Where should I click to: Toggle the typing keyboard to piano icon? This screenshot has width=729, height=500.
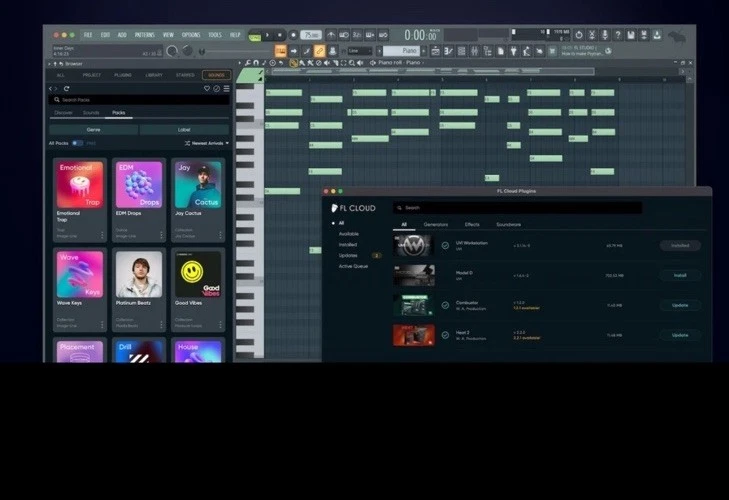[280, 51]
